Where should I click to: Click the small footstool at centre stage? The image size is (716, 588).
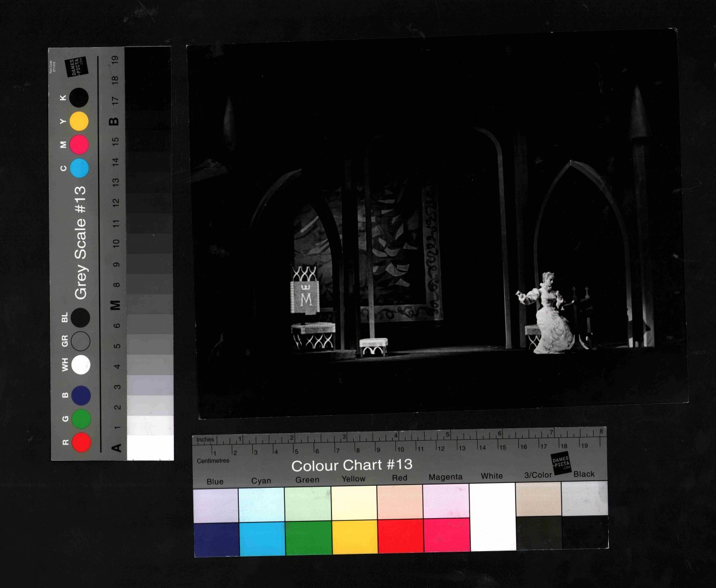point(373,347)
